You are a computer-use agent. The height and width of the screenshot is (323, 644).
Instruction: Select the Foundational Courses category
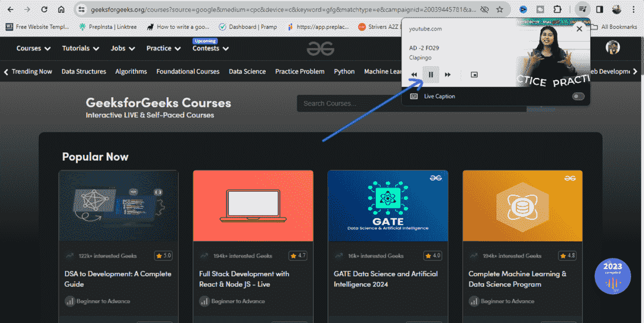188,71
